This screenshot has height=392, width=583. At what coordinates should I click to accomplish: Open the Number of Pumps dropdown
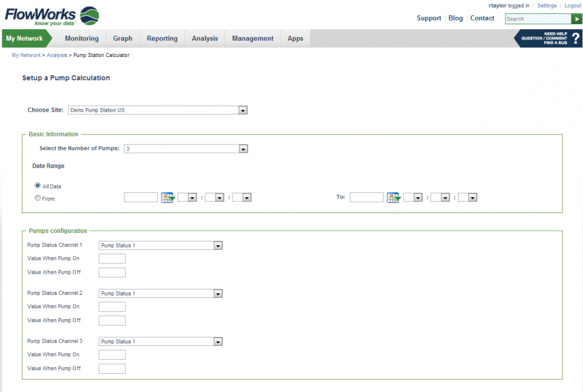coord(186,149)
